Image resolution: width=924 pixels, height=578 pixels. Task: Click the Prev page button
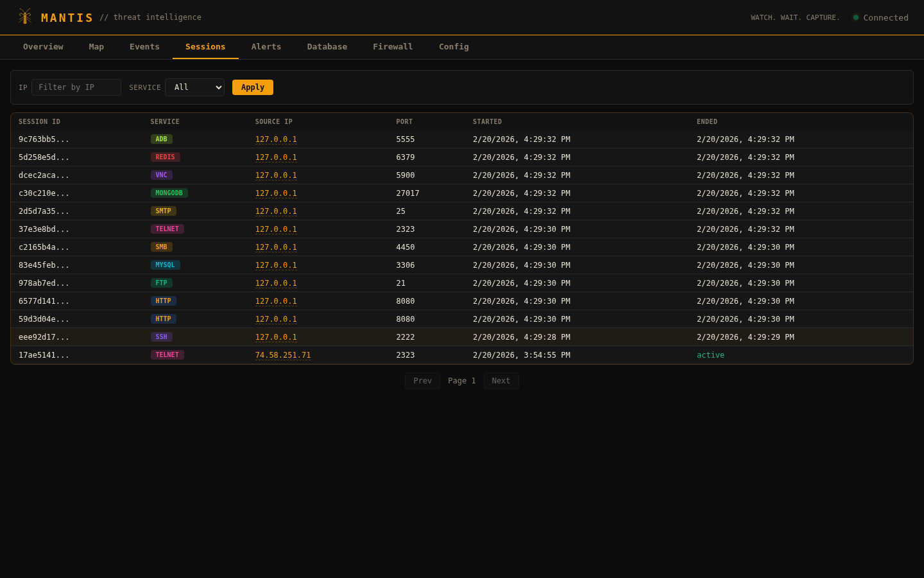click(x=422, y=381)
